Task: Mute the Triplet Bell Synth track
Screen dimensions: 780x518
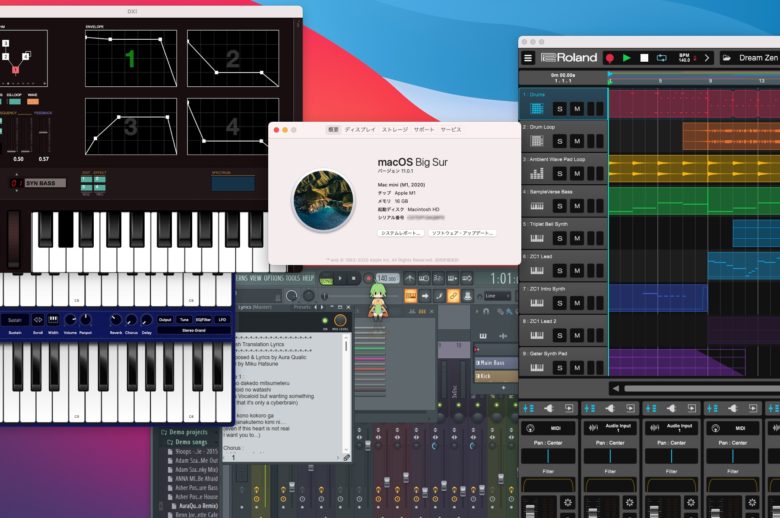Action: point(577,236)
